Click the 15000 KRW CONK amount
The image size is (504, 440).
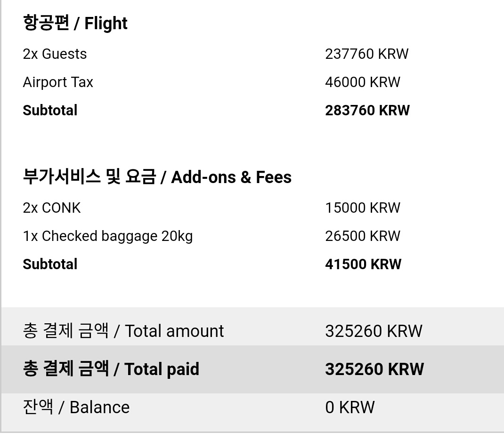pyautogui.click(x=362, y=208)
